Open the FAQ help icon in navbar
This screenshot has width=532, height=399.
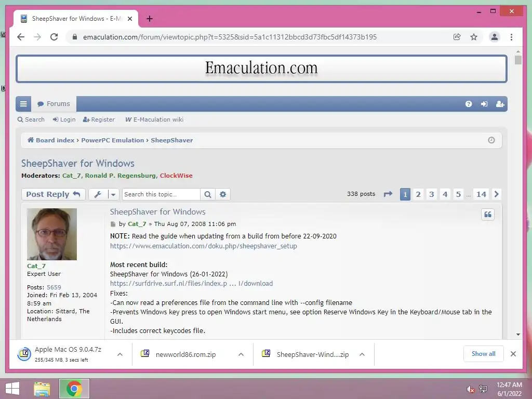pyautogui.click(x=469, y=104)
